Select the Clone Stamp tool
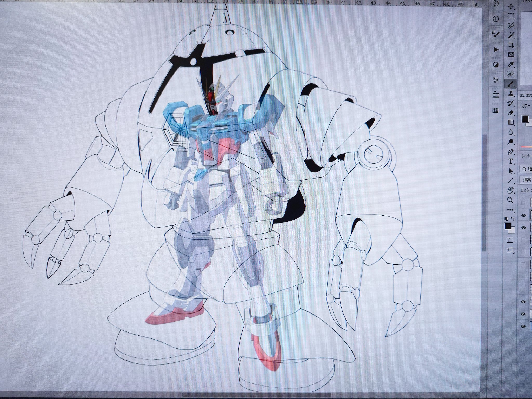This screenshot has height=399, width=532. coord(511,93)
